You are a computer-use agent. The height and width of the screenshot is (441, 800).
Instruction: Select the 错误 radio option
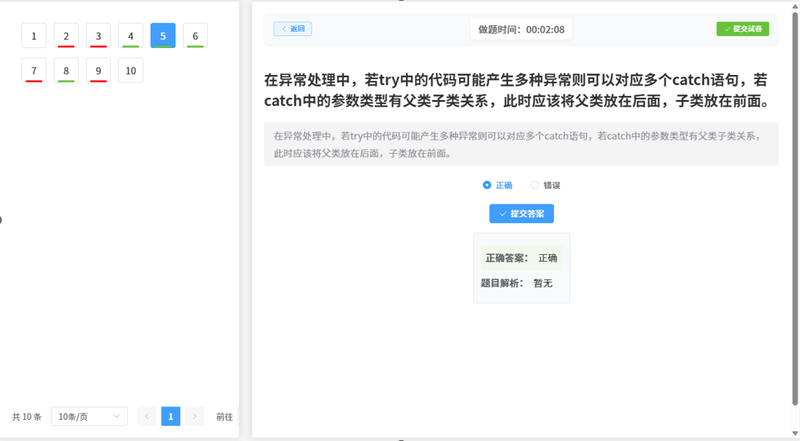[x=535, y=185]
